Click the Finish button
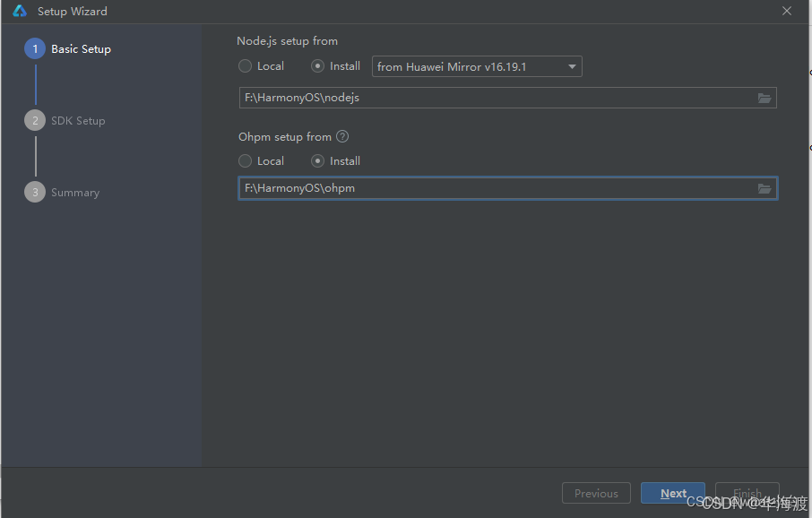This screenshot has height=518, width=812. [x=747, y=493]
